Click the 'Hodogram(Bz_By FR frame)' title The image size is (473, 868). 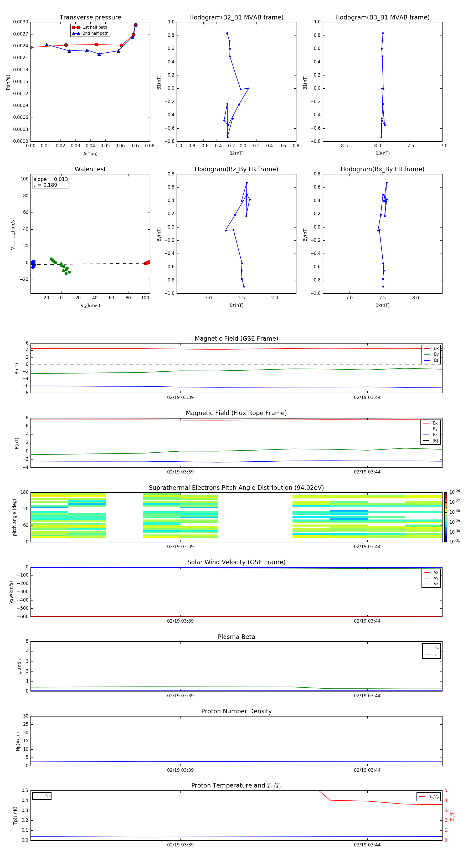pyautogui.click(x=236, y=169)
